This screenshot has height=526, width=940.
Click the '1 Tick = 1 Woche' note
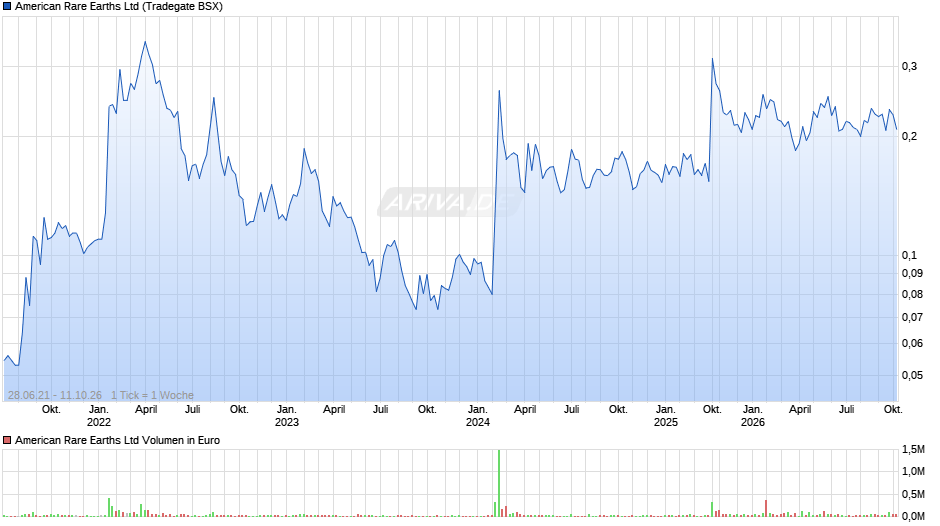(152, 395)
